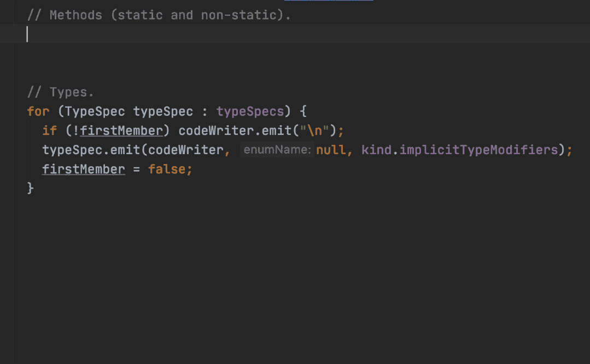This screenshot has height=364, width=590.
Task: Click the opening brace after typeSpecs)
Action: click(x=303, y=111)
